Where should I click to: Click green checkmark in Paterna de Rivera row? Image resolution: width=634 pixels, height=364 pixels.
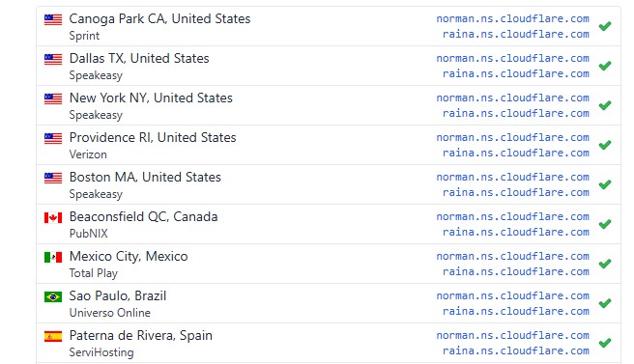click(x=605, y=343)
